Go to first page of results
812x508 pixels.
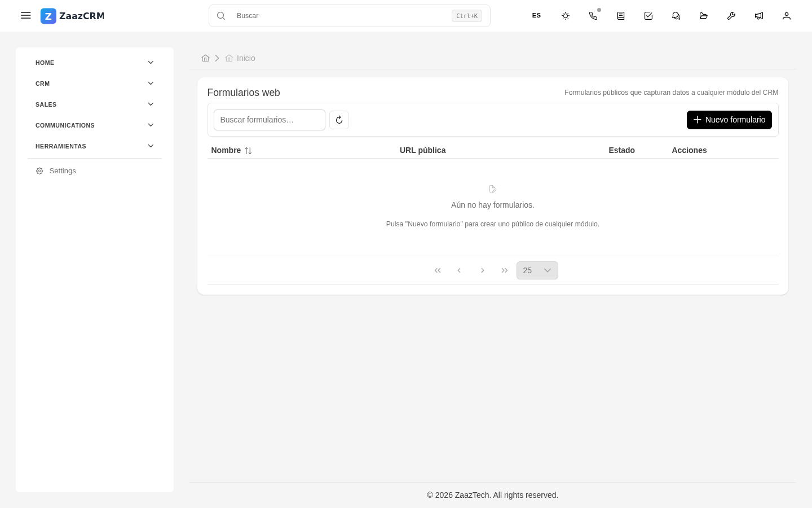click(438, 270)
